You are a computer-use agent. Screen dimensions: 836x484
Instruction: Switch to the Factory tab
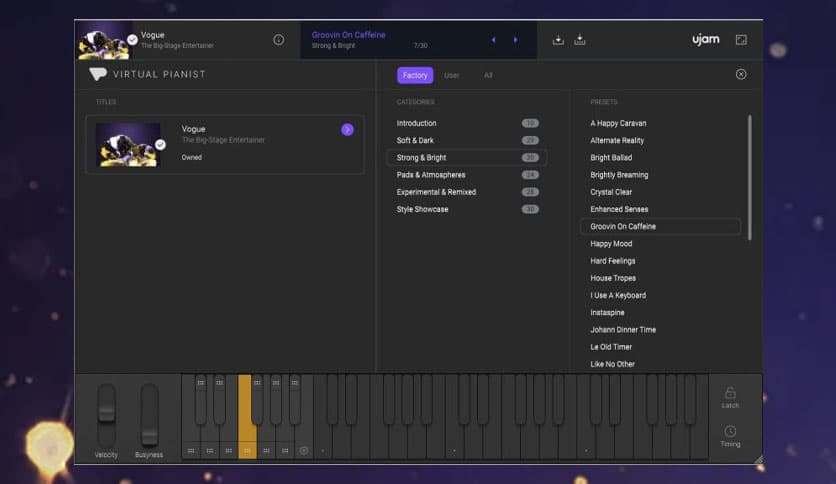pyautogui.click(x=415, y=75)
